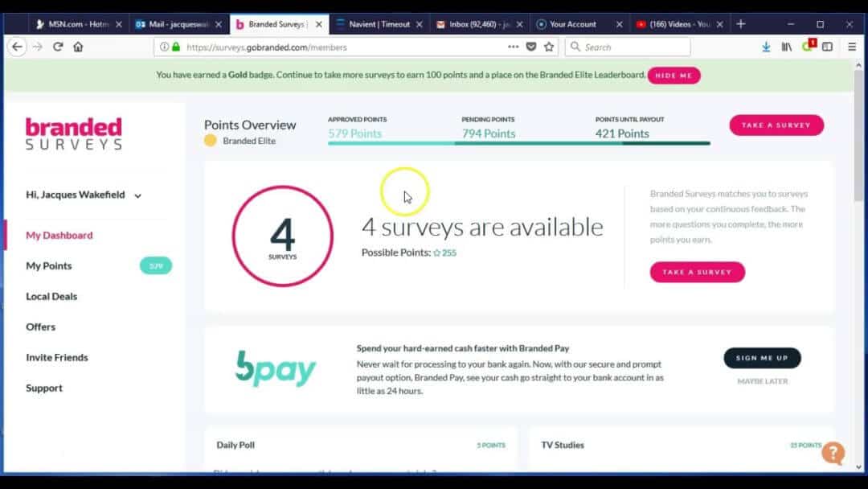
Task: Click the AdBlock extension icon with red badge
Action: click(807, 47)
